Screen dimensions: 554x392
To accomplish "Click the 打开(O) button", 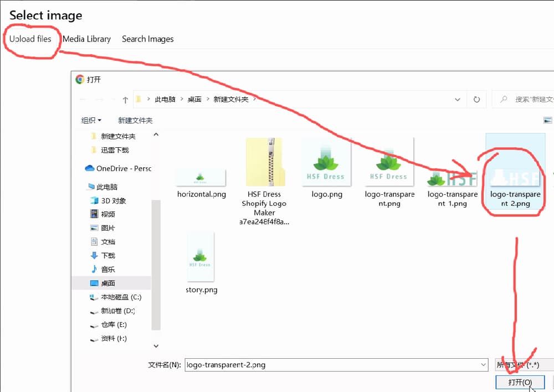I will click(x=520, y=383).
